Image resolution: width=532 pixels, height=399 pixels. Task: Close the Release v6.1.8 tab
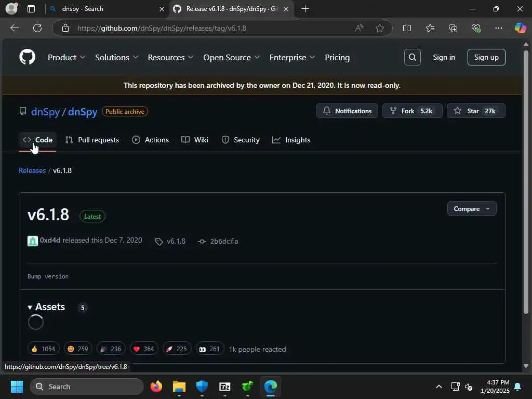286,9
